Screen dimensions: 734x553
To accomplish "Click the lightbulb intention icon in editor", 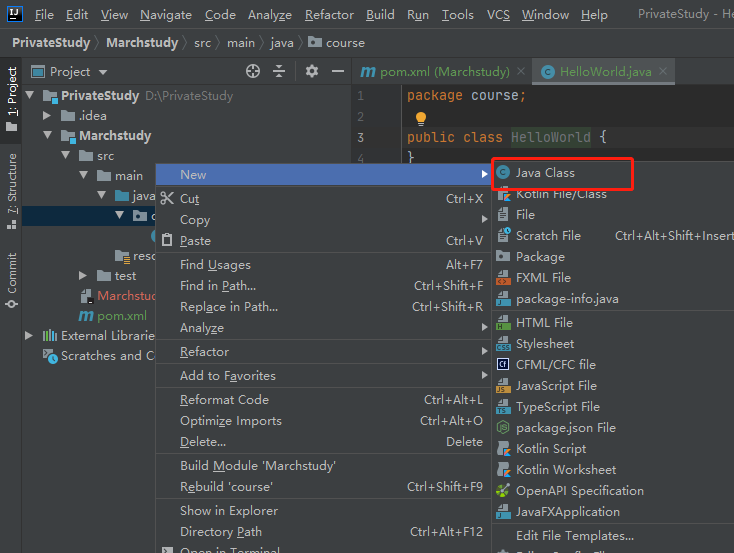I will (x=421, y=118).
